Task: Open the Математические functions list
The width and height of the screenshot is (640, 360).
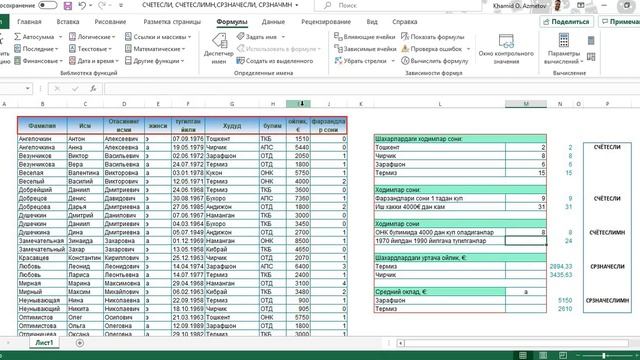Action: pos(155,49)
